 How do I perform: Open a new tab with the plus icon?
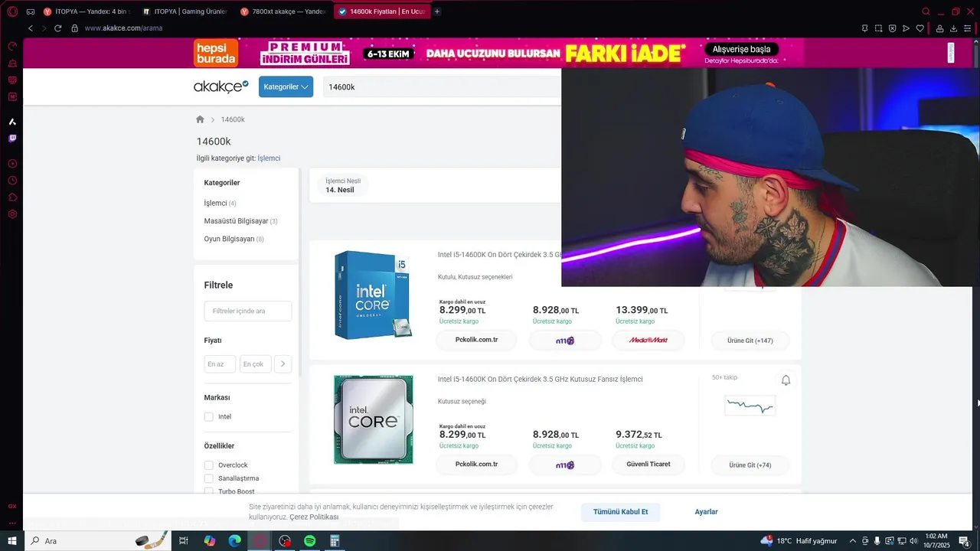437,11
